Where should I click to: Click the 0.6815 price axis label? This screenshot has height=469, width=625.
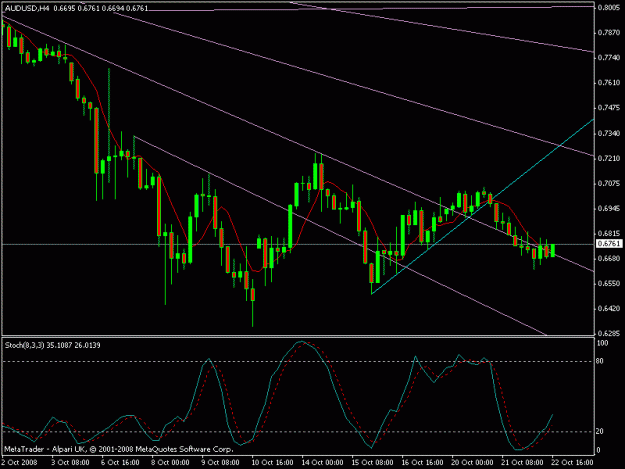[x=609, y=234]
